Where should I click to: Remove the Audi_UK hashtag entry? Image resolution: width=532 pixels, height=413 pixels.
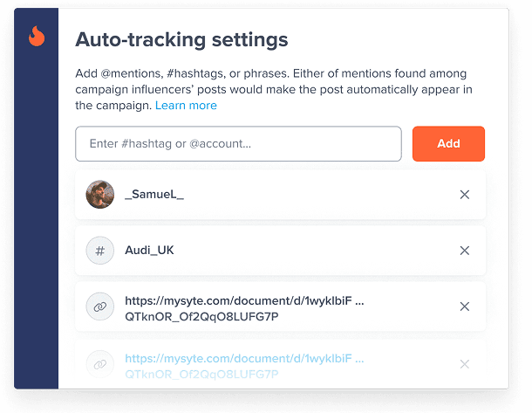tap(465, 251)
